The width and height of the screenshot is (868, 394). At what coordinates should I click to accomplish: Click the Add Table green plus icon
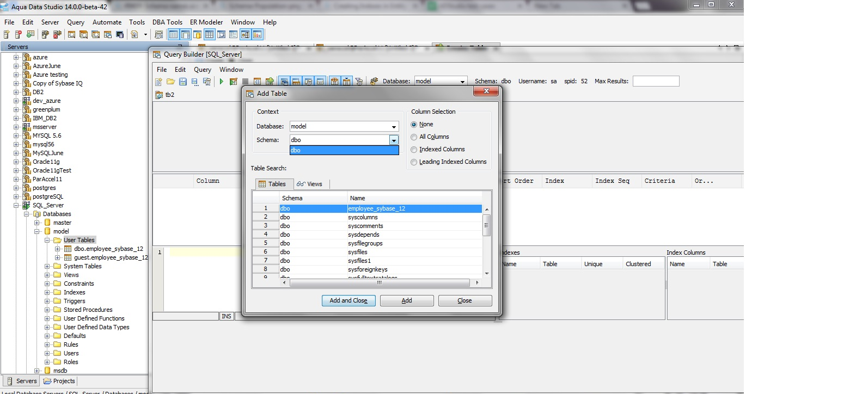click(270, 82)
